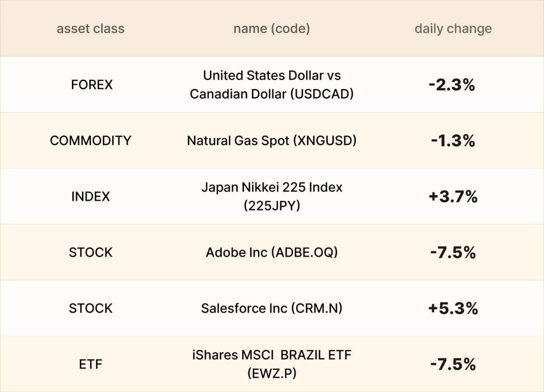Image resolution: width=544 pixels, height=392 pixels.
Task: Click the Adobe Inc -7.5% change value
Action: click(x=453, y=253)
